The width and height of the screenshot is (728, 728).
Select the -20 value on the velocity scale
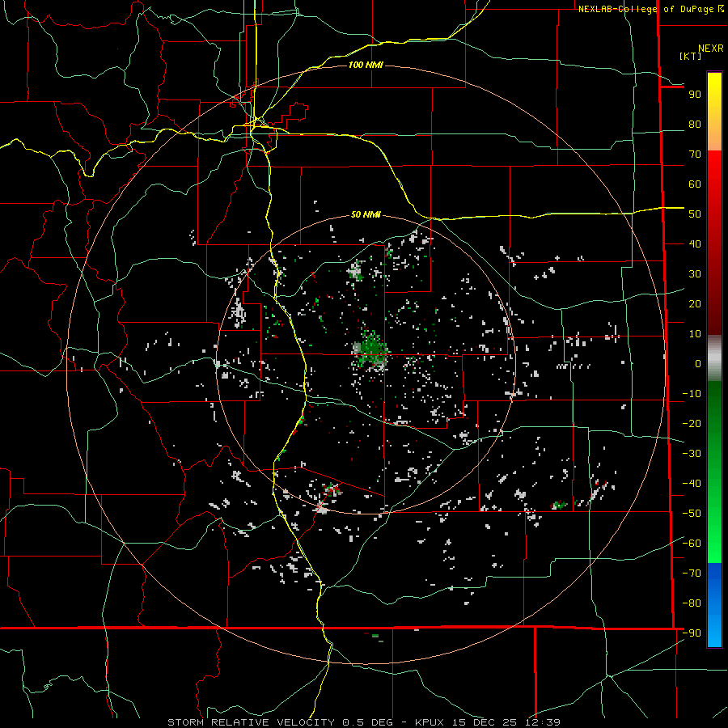(692, 424)
